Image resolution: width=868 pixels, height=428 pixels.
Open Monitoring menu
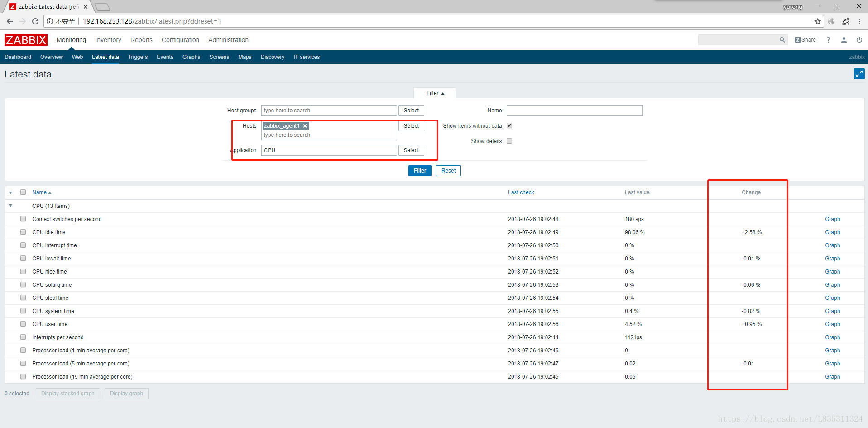click(x=71, y=40)
